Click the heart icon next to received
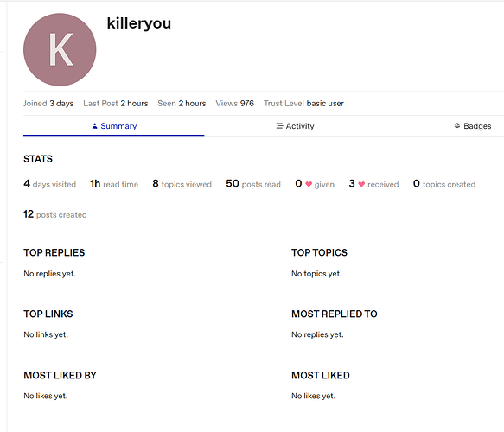Screen dimensions: 504x432 pyautogui.click(x=361, y=184)
